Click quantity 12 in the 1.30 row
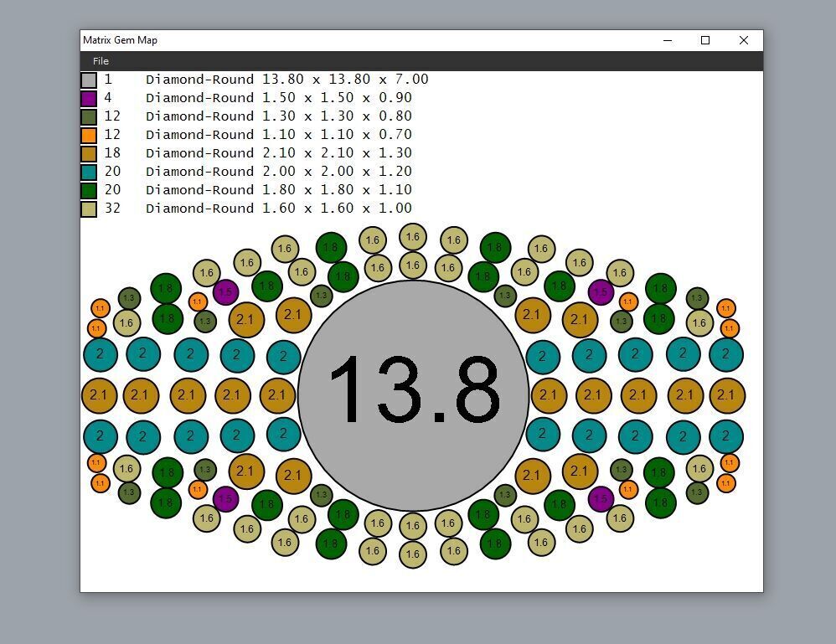The width and height of the screenshot is (836, 644). (112, 116)
